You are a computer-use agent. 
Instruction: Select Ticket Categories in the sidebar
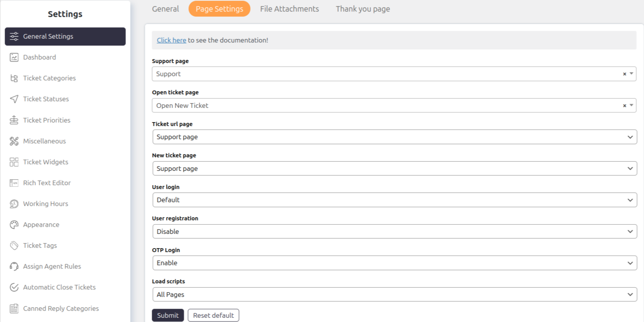pos(49,78)
